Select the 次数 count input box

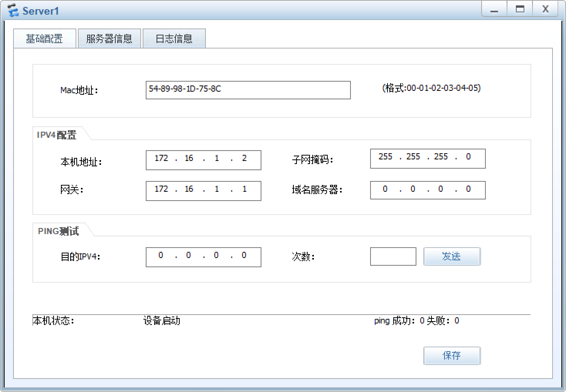[393, 256]
